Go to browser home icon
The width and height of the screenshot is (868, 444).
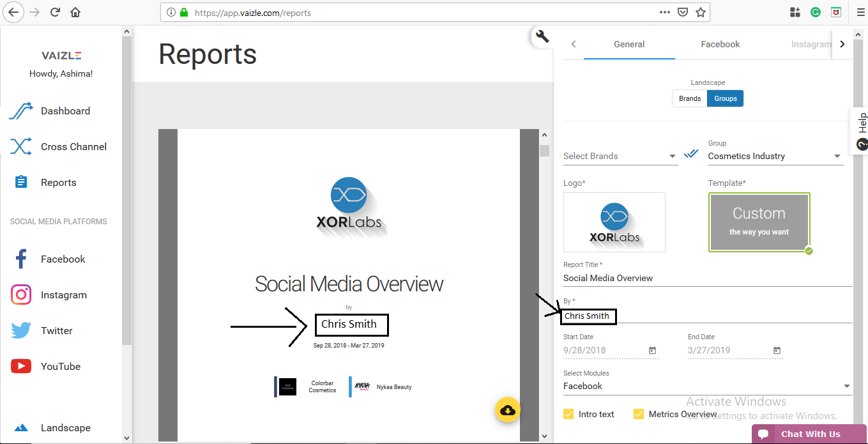point(75,12)
